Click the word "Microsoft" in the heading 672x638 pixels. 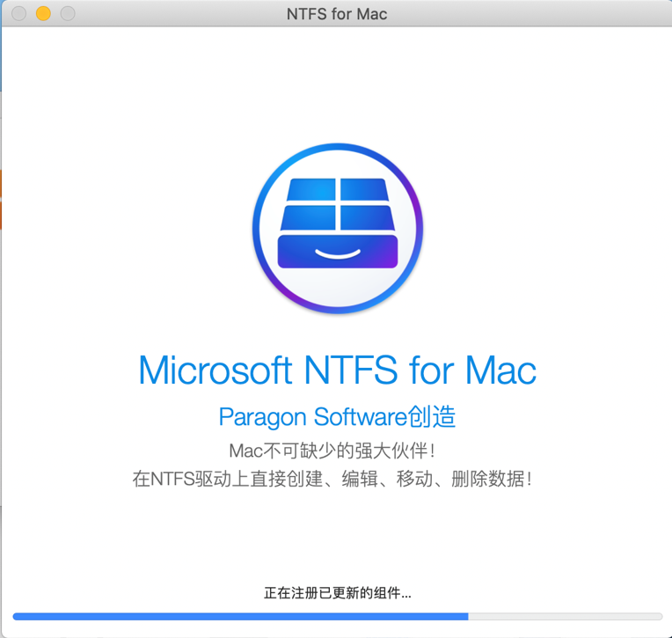coord(215,370)
